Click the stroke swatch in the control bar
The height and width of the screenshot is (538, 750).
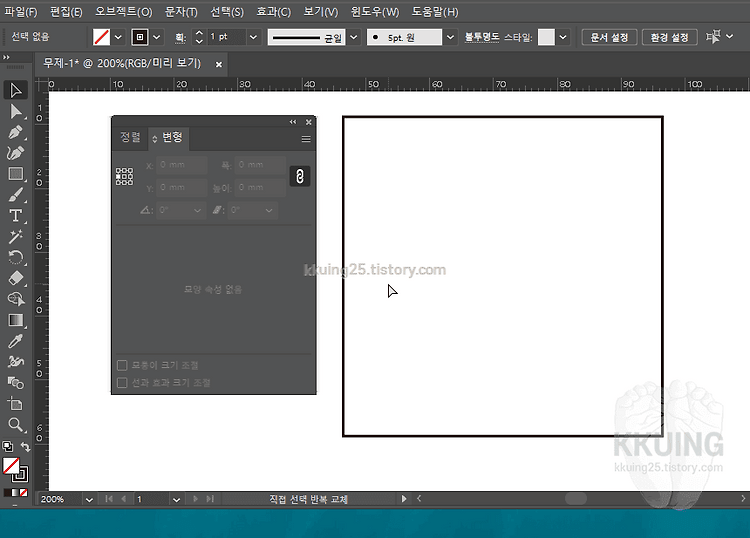(140, 37)
